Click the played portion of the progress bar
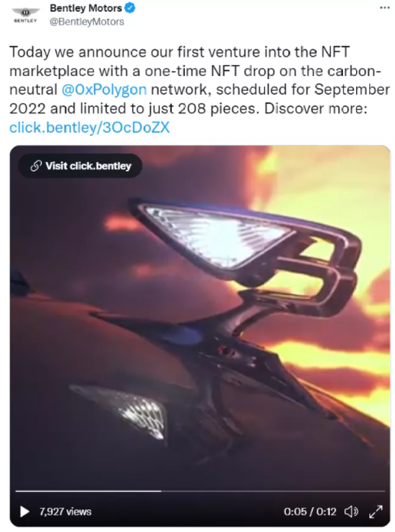 click(88, 490)
